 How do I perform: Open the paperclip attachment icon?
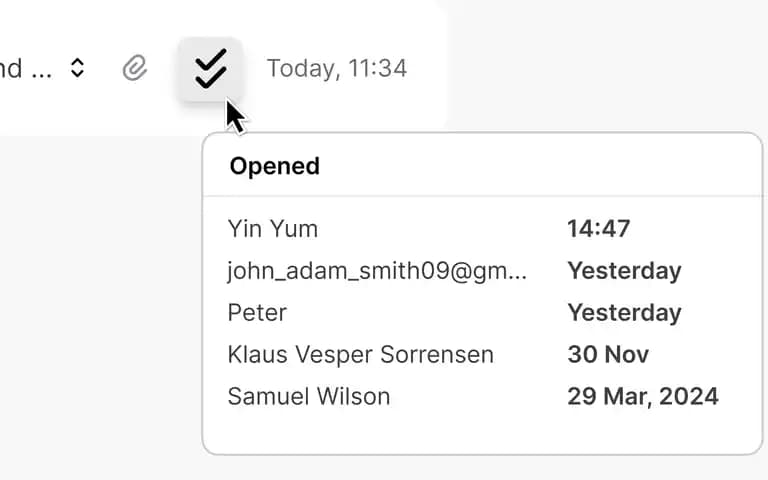point(135,68)
